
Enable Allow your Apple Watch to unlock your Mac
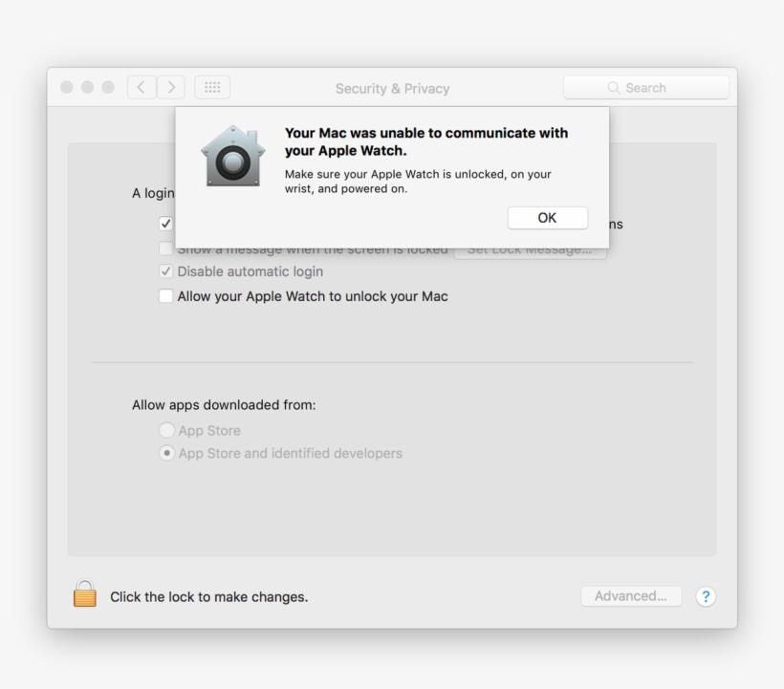click(165, 296)
